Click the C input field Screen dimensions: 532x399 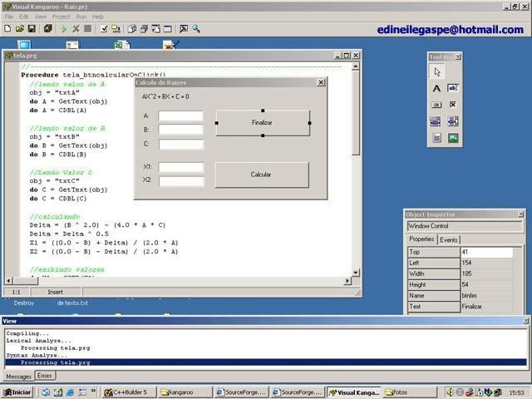181,145
